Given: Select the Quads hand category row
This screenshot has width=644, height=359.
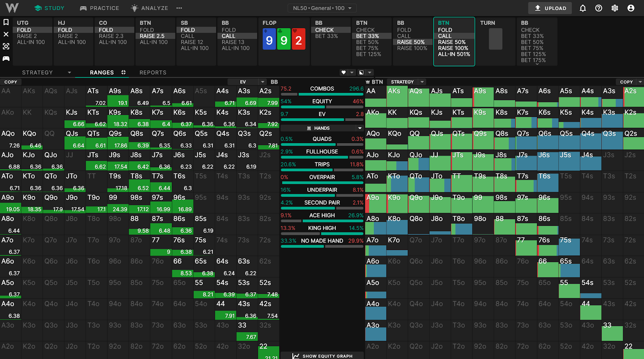Looking at the screenshot, I should 322,141.
